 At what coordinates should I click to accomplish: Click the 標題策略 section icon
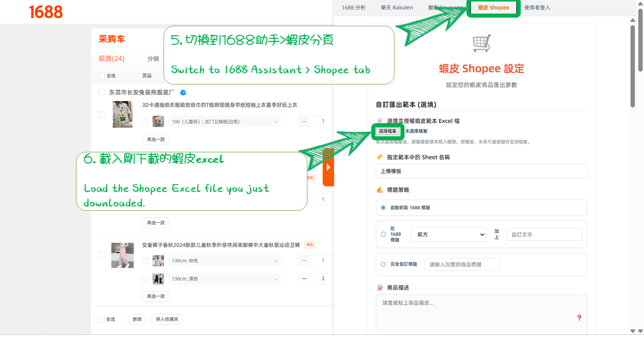click(380, 190)
